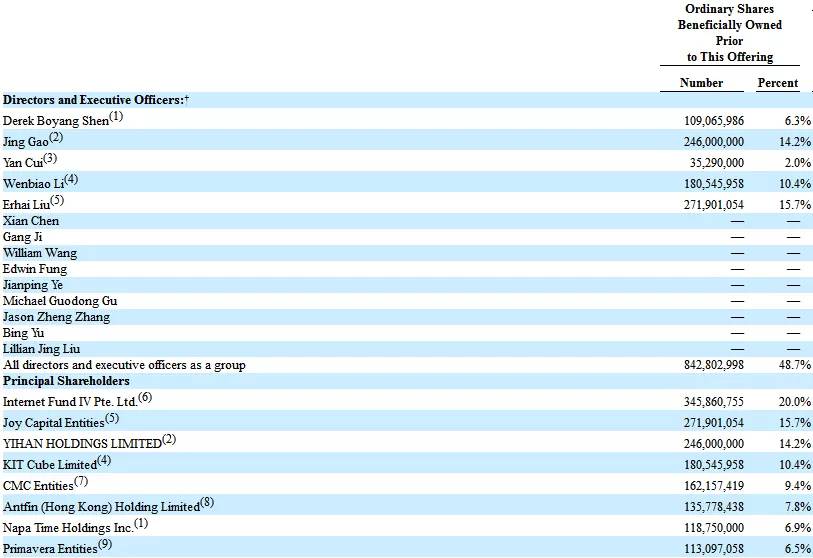Click the 6.5% percentage
This screenshot has width=813, height=558.
[x=797, y=549]
